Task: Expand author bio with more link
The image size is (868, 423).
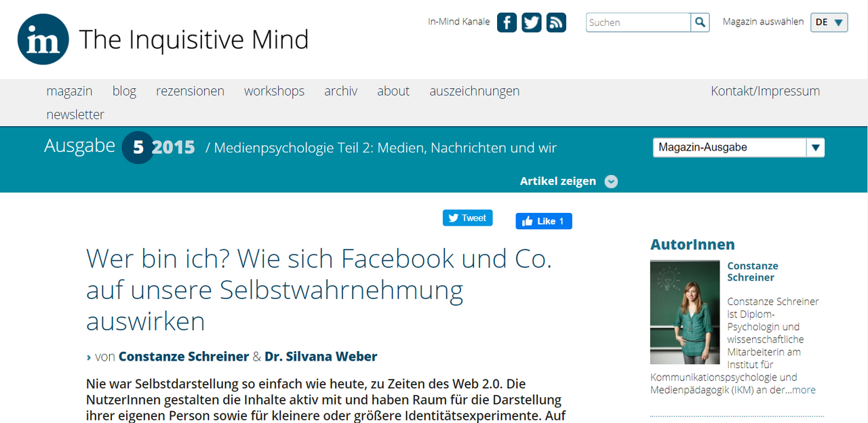Action: coord(804,390)
